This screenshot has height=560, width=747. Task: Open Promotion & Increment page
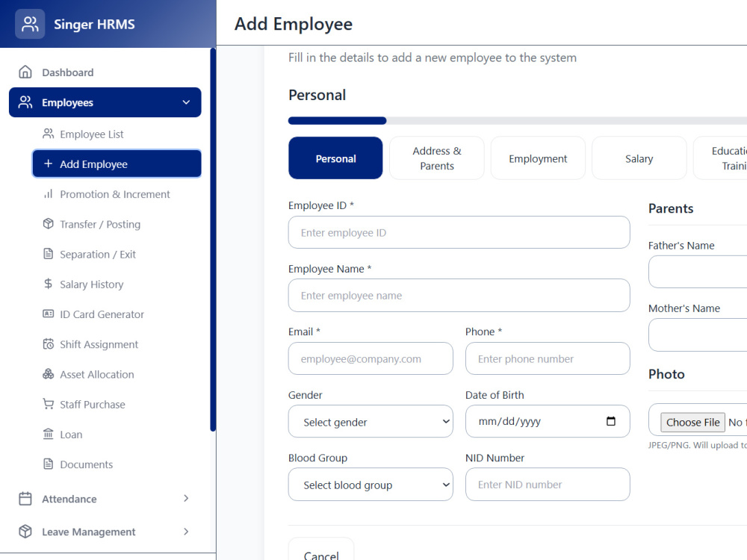pos(117,194)
